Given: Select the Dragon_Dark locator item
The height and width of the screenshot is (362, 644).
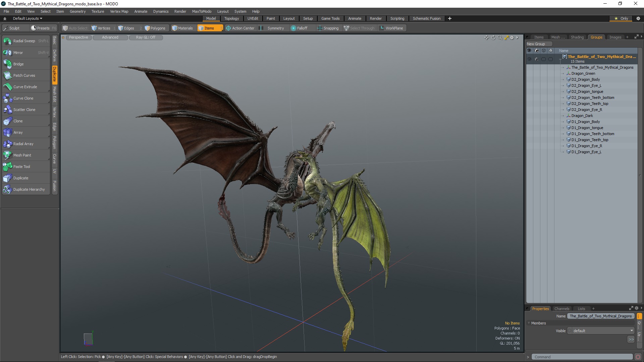Looking at the screenshot, I should [582, 116].
